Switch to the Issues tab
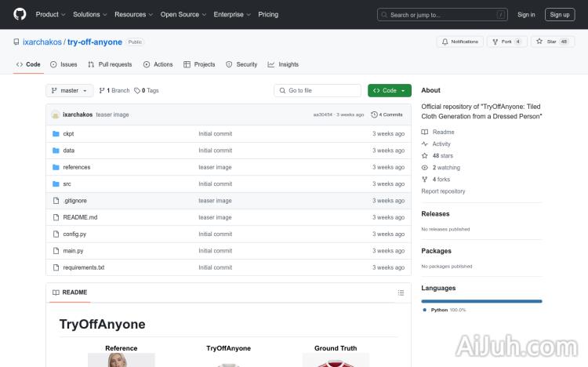Viewport: 588px width, 367px height. tap(64, 64)
